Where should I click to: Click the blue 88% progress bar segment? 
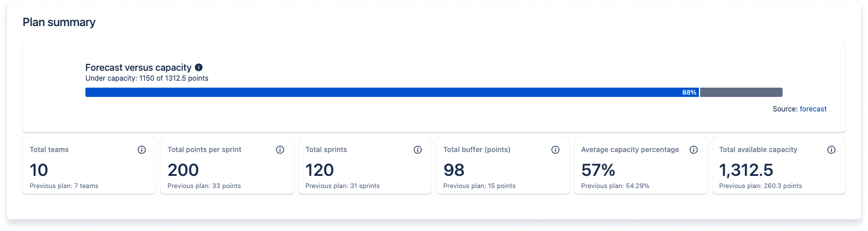click(x=392, y=92)
